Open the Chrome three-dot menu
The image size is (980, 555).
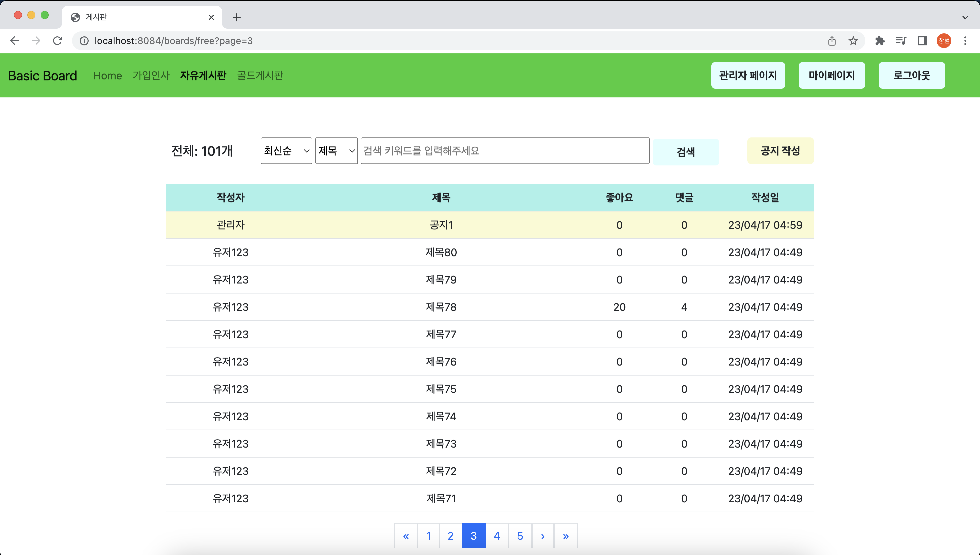pos(965,41)
